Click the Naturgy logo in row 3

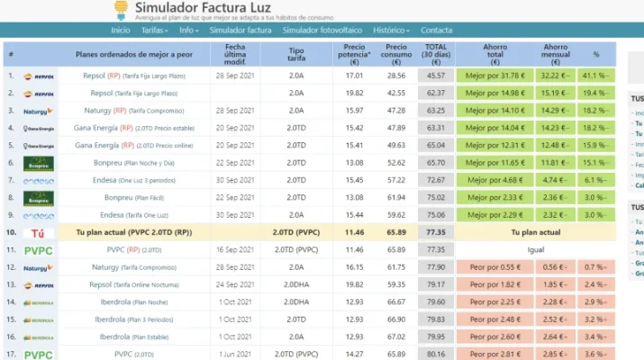coord(38,112)
